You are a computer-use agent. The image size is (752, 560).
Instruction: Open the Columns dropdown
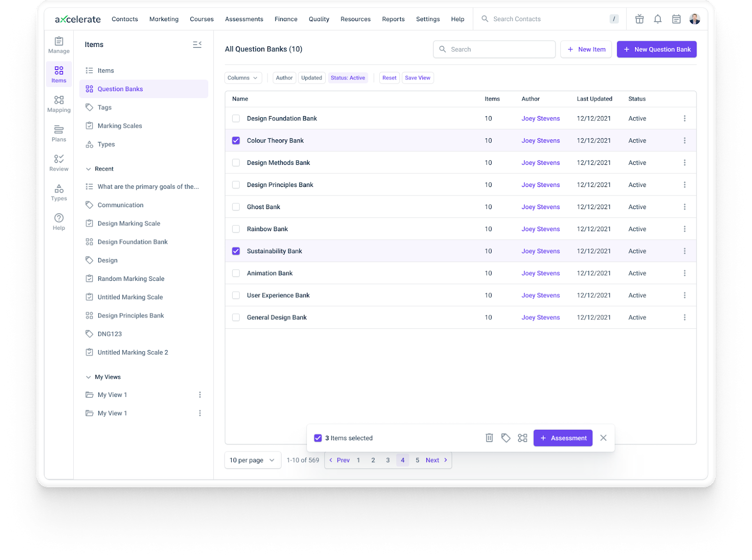[x=243, y=78]
